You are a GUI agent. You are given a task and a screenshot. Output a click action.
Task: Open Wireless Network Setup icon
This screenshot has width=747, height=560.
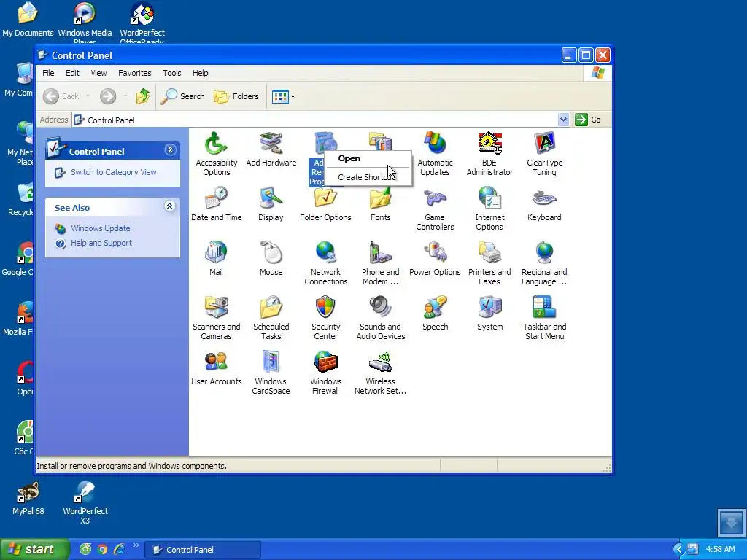(x=380, y=373)
